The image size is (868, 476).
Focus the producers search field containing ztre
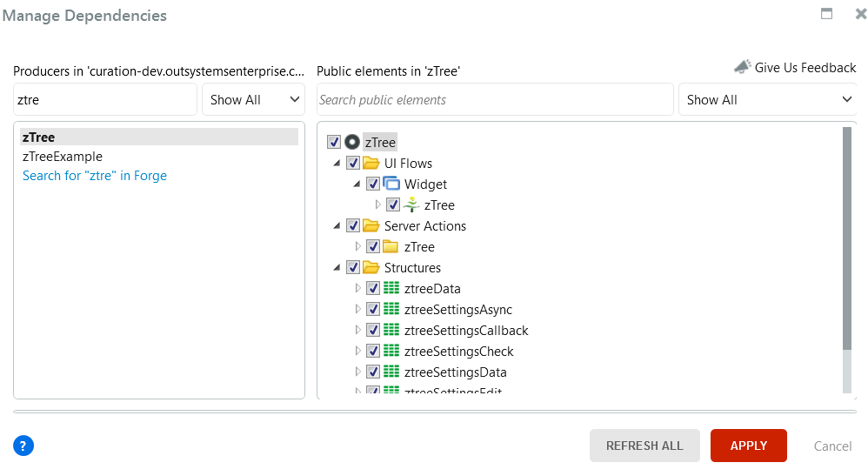[x=105, y=100]
